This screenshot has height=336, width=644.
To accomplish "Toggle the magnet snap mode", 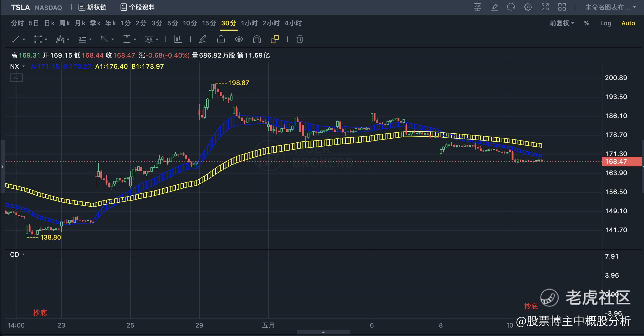I will click(x=257, y=39).
